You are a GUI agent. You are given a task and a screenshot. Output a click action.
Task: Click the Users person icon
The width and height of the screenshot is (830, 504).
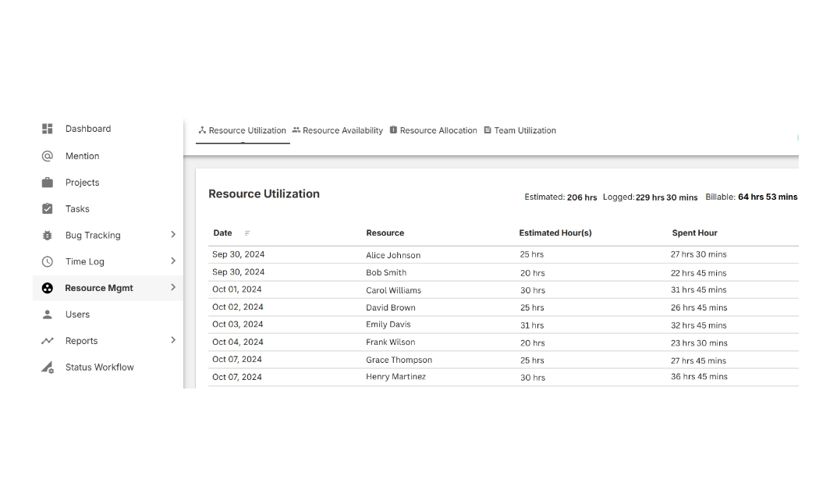click(x=48, y=314)
